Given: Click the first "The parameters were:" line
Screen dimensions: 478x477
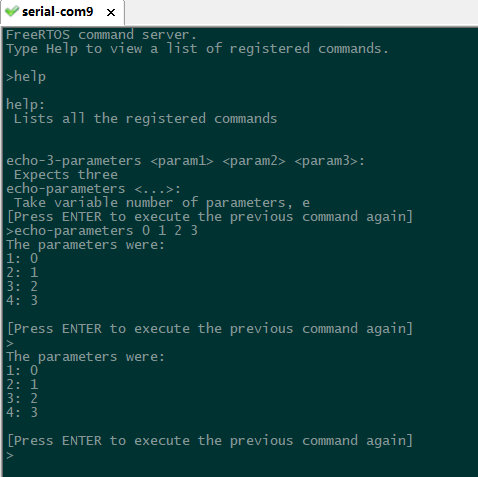Looking at the screenshot, I should pyautogui.click(x=85, y=245).
